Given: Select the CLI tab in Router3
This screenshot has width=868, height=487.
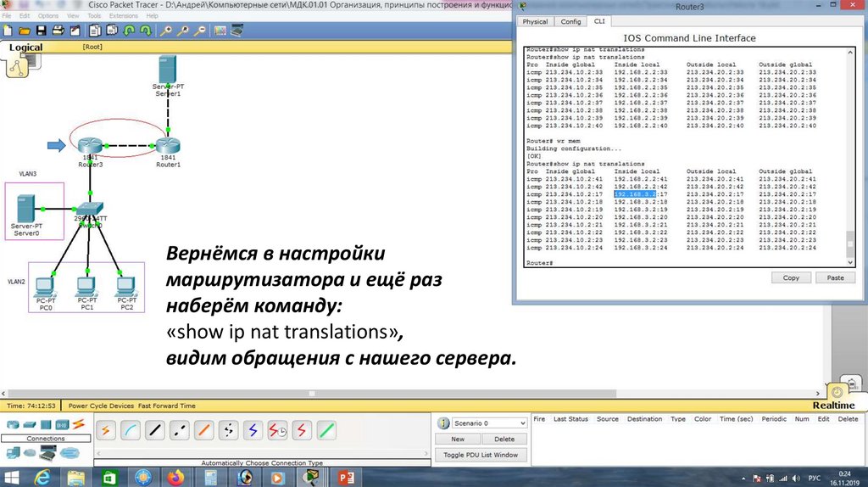Looking at the screenshot, I should tap(599, 21).
